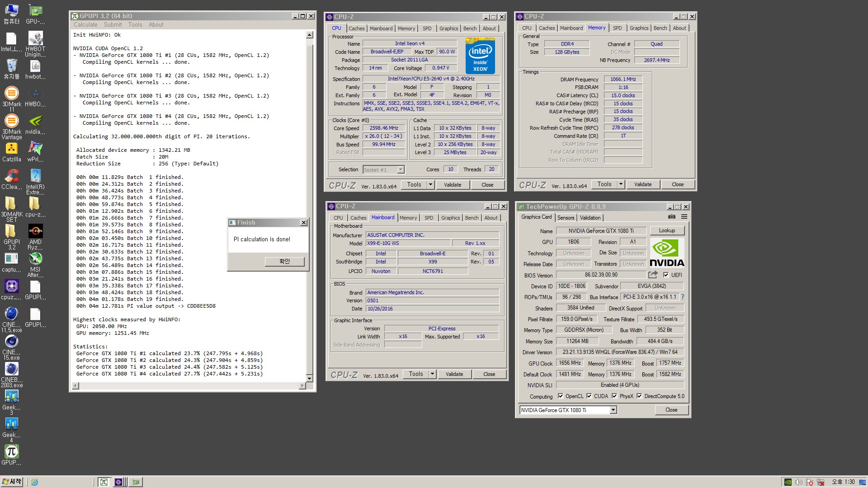
Task: Open the capture desktop icon
Action: [x=12, y=262]
